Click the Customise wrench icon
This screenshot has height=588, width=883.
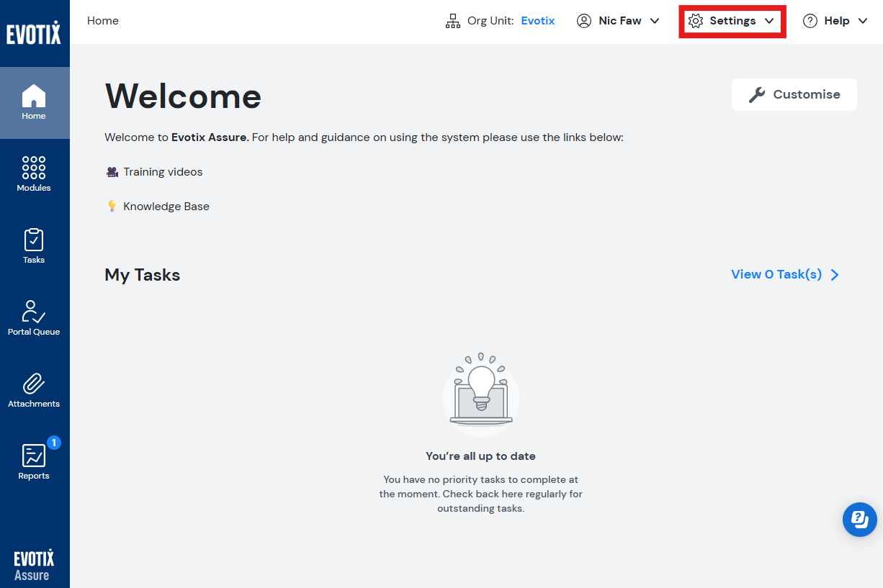pos(757,94)
